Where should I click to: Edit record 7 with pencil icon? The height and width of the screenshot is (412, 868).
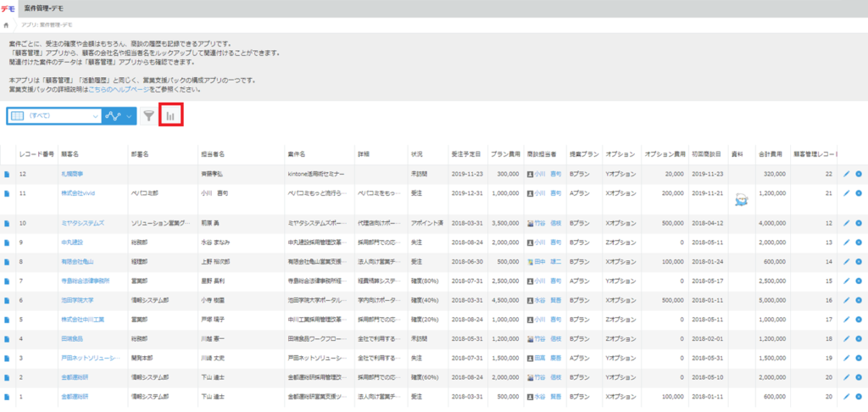[846, 281]
